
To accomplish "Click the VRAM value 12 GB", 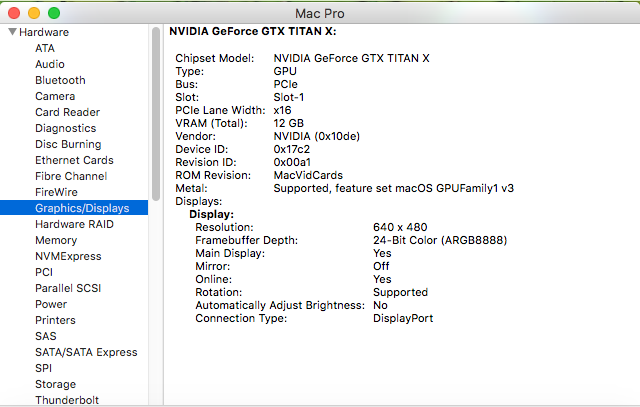I will [x=289, y=123].
